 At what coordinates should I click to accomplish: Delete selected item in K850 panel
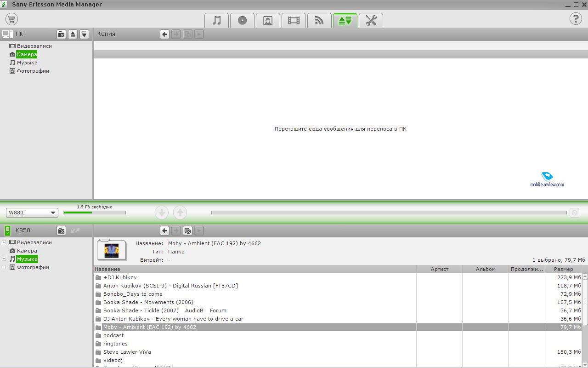(187, 230)
